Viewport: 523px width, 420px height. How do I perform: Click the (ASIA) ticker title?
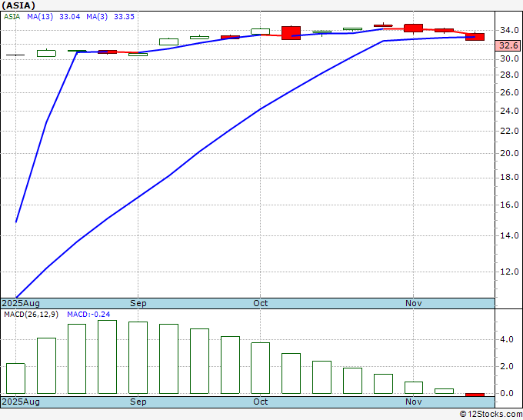point(18,5)
